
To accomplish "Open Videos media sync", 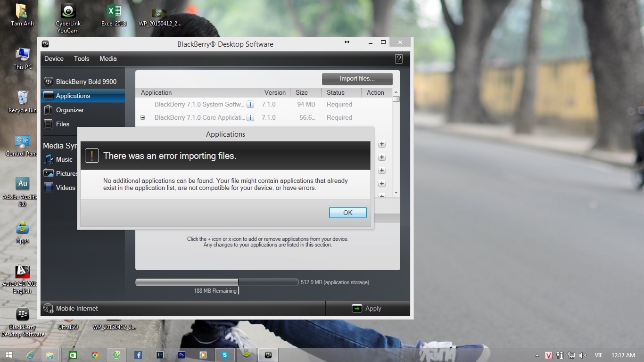I will (66, 188).
